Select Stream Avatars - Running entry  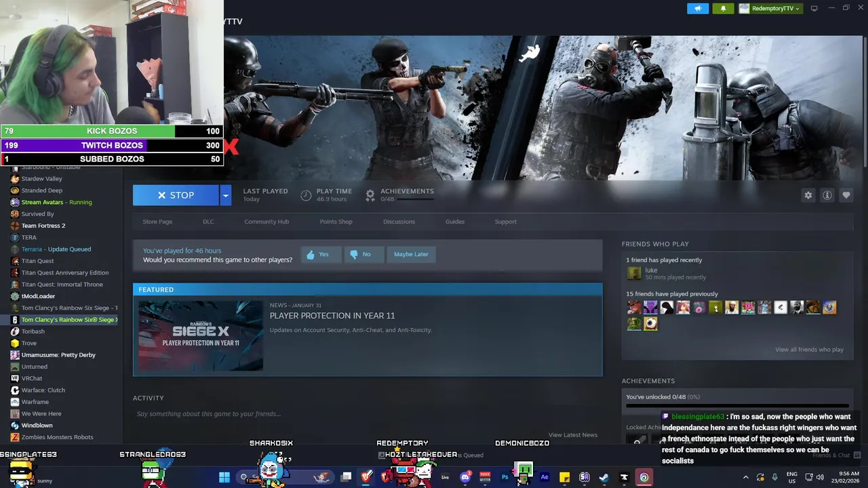point(56,202)
